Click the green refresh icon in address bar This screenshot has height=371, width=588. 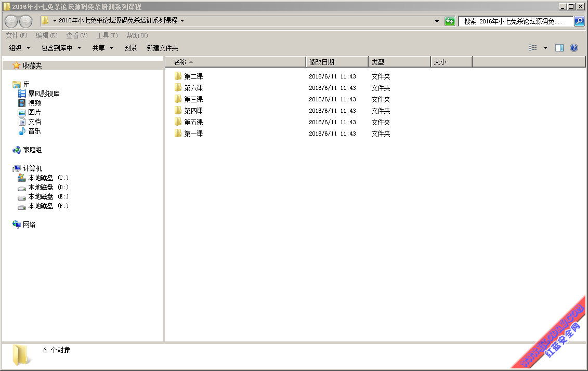(450, 21)
